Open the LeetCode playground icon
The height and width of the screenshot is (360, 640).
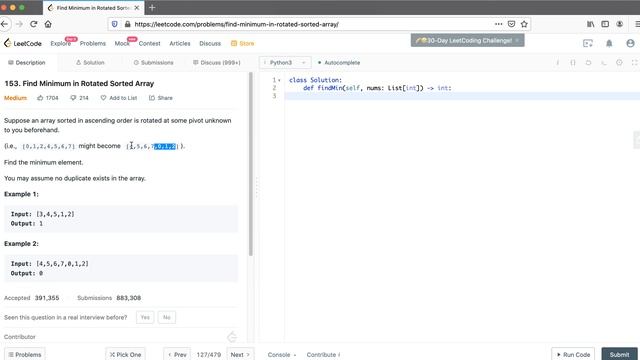click(588, 43)
